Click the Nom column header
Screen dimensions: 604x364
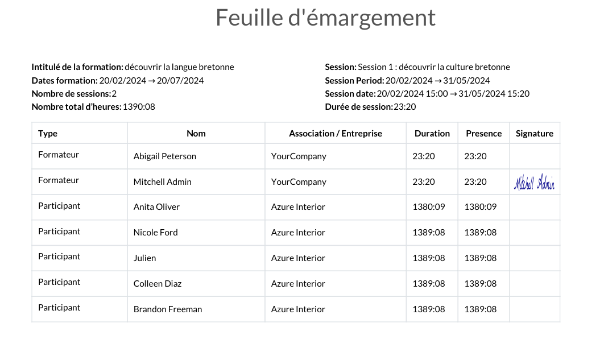(x=196, y=133)
